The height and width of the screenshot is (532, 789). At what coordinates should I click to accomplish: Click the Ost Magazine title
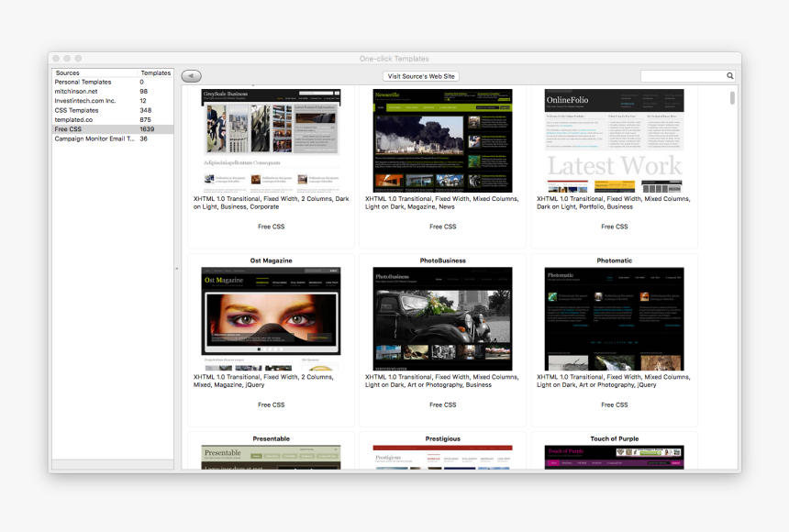coord(271,260)
